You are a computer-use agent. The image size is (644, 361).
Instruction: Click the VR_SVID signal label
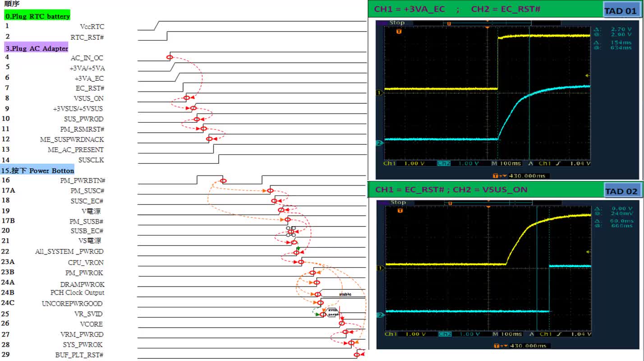pos(88,314)
